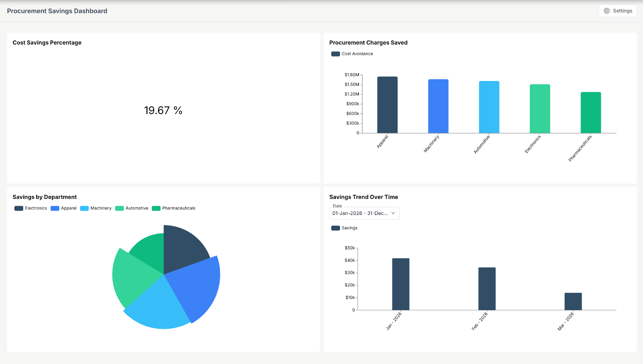Hide Electronics in Savings by Department legend

click(18, 208)
